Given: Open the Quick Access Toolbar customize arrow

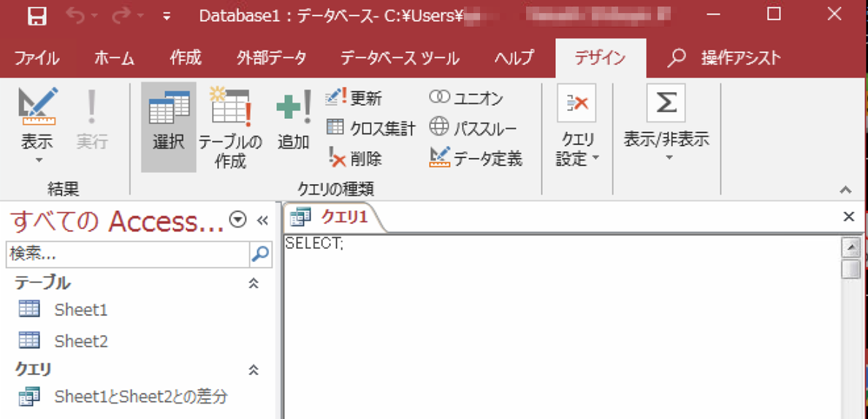Looking at the screenshot, I should (167, 16).
